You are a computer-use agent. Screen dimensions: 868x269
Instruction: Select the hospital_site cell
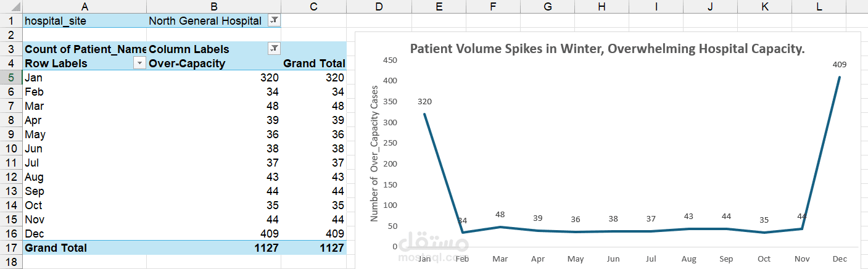tap(84, 20)
